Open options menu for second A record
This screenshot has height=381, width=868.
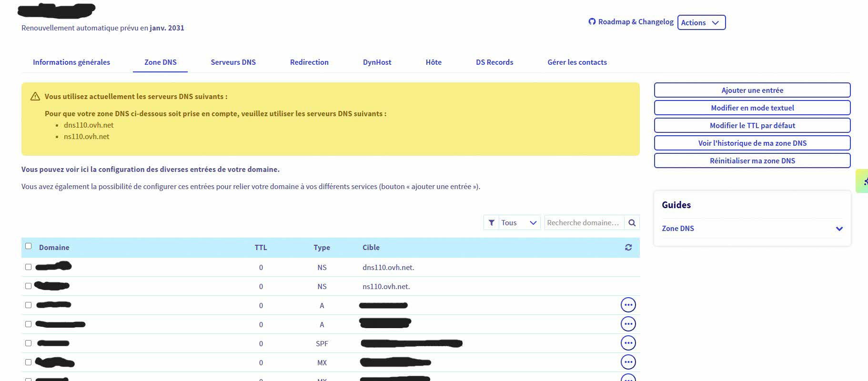coord(628,324)
